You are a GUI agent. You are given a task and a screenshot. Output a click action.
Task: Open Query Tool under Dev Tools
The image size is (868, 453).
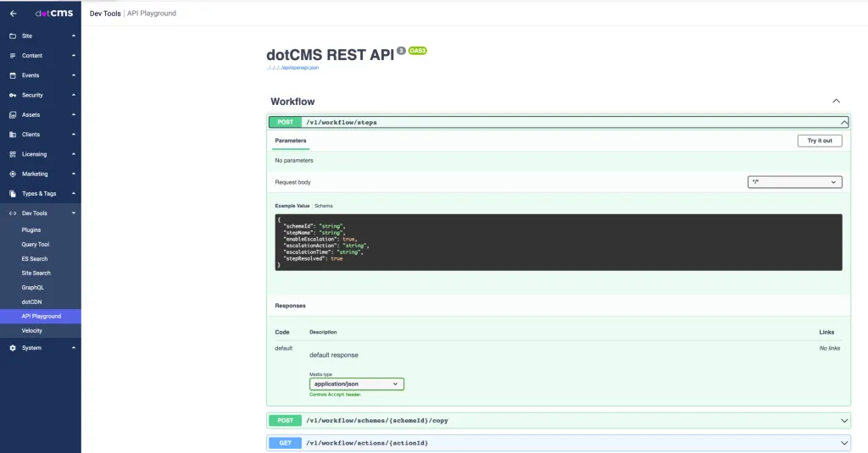pyautogui.click(x=36, y=245)
